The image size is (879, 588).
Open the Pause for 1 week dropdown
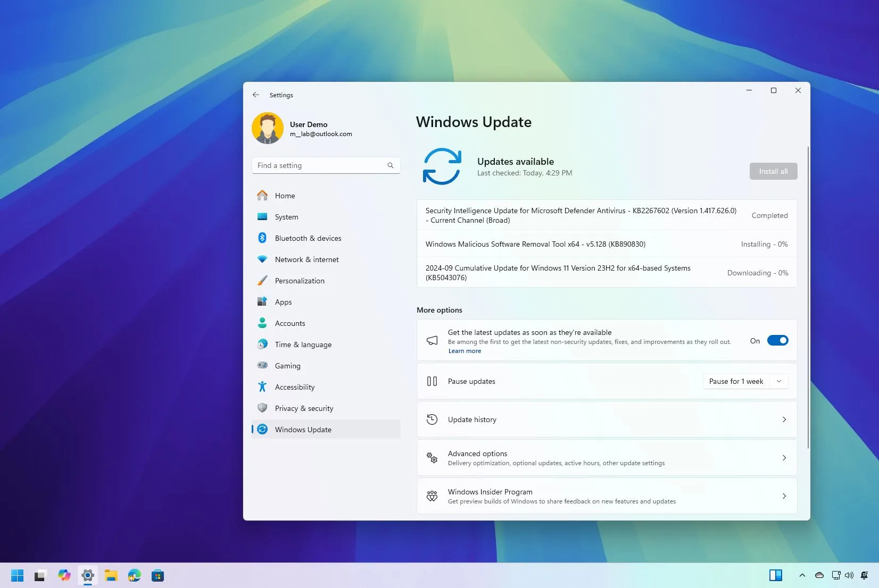745,381
